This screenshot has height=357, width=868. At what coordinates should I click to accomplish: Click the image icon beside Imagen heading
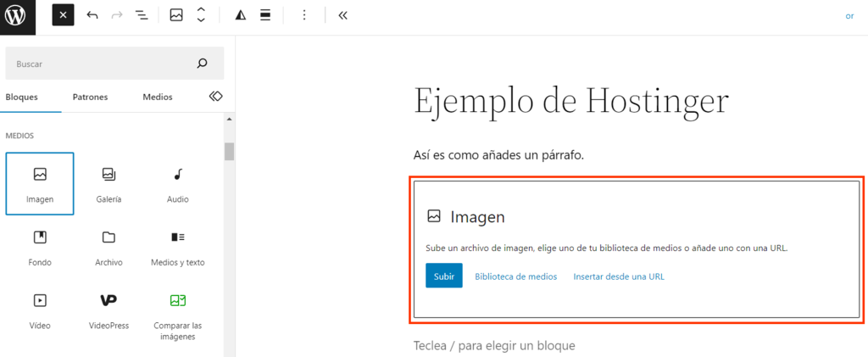(x=434, y=216)
